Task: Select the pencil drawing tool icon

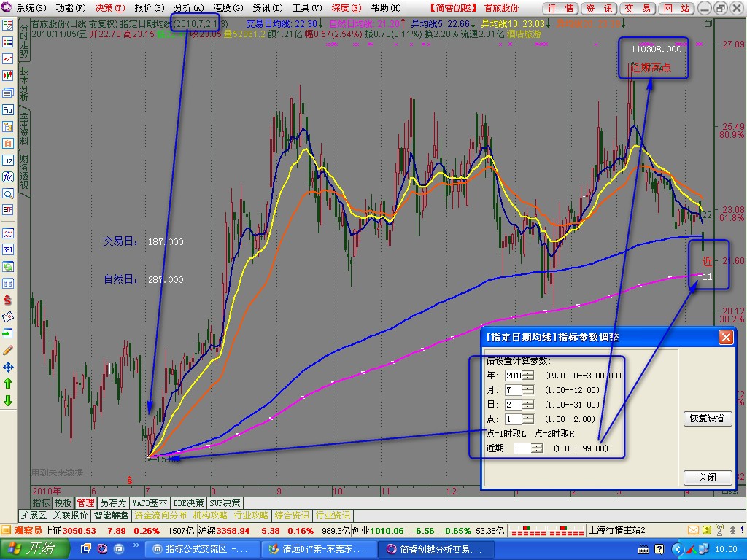Action: point(7,350)
